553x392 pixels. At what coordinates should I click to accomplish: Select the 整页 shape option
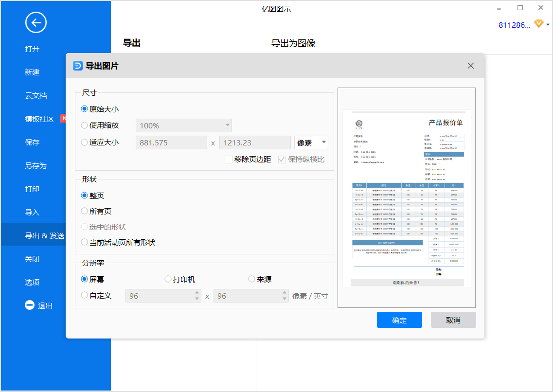click(x=84, y=196)
